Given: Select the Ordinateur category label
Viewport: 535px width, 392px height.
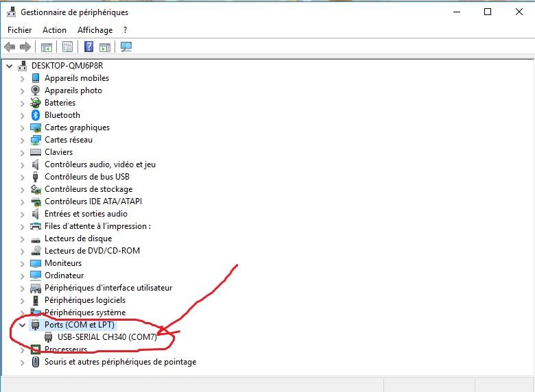Looking at the screenshot, I should 64,275.
